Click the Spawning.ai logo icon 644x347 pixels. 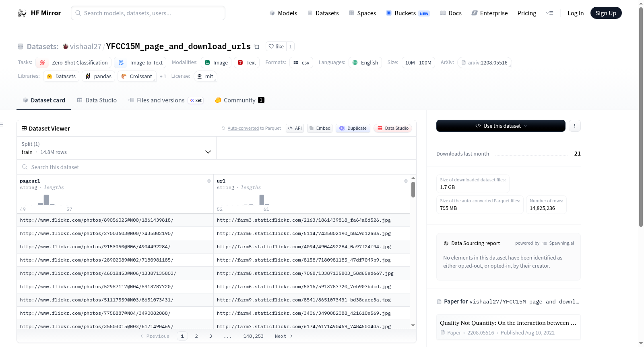tap(544, 243)
